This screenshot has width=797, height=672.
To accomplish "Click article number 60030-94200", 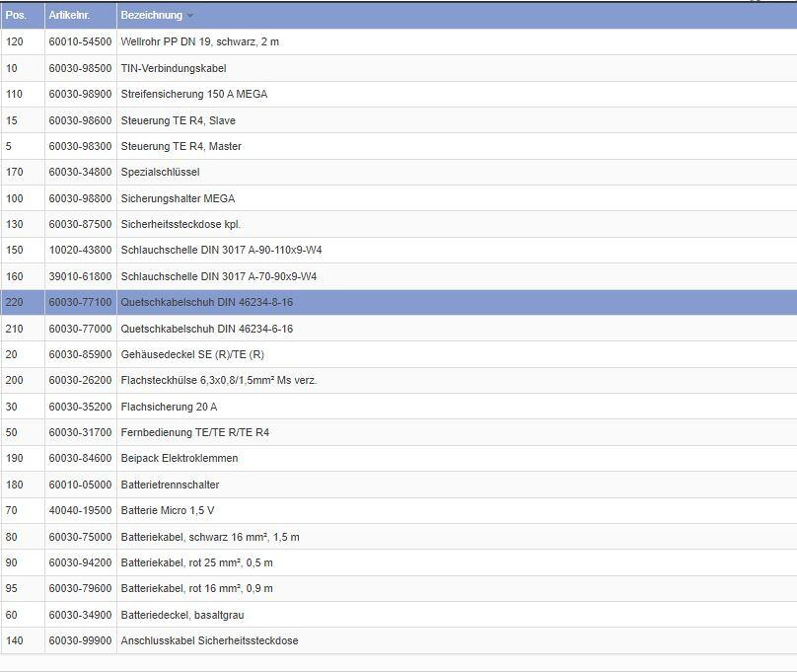I will [80, 562].
